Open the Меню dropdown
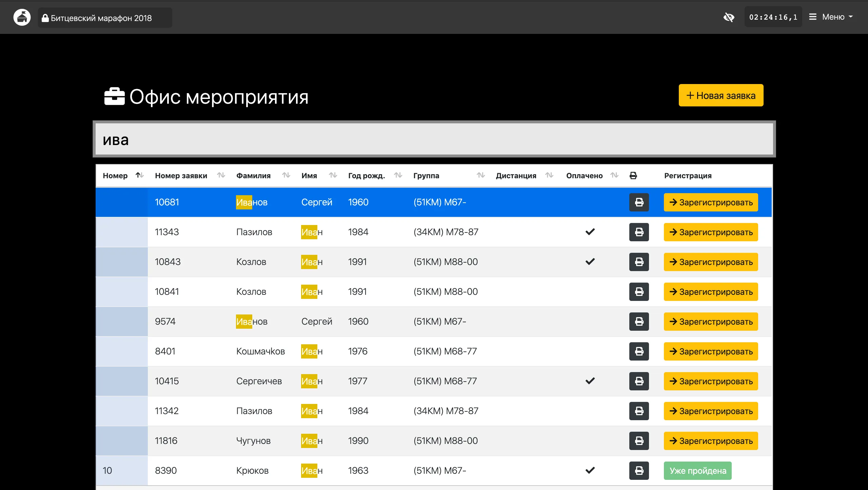 (x=831, y=17)
